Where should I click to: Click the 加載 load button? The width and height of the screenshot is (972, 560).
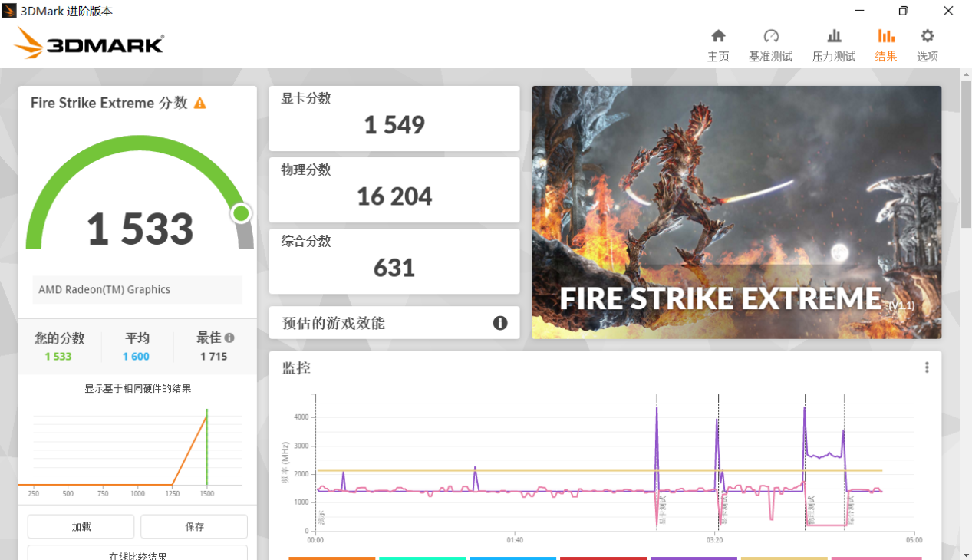[x=81, y=527]
